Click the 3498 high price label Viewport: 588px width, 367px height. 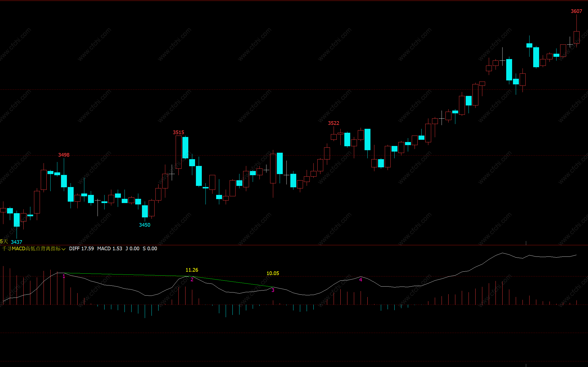64,155
